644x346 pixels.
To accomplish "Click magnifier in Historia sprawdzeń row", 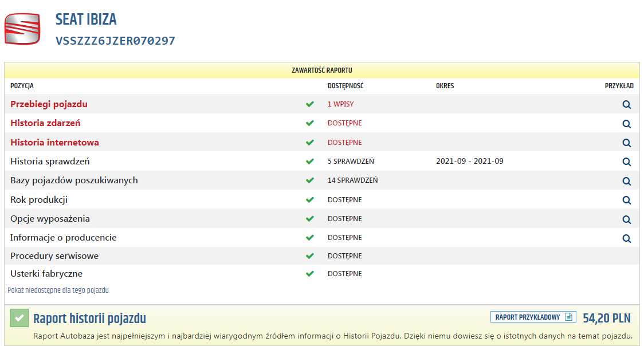I will (626, 162).
